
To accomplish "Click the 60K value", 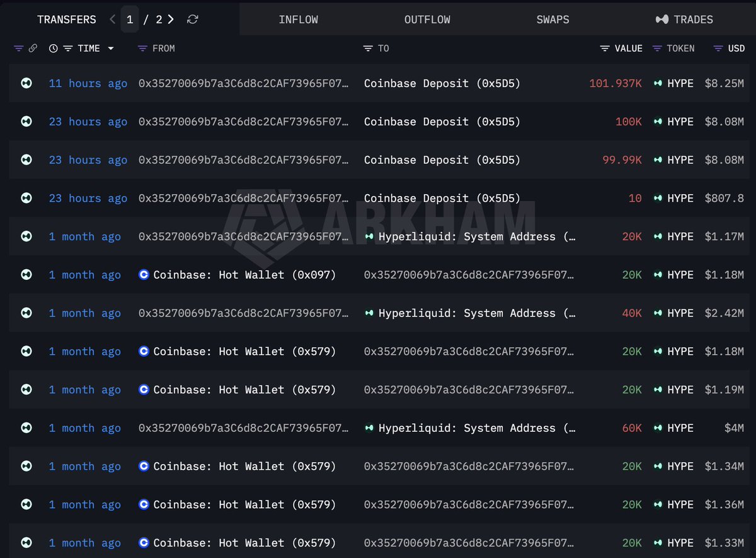I will click(632, 427).
